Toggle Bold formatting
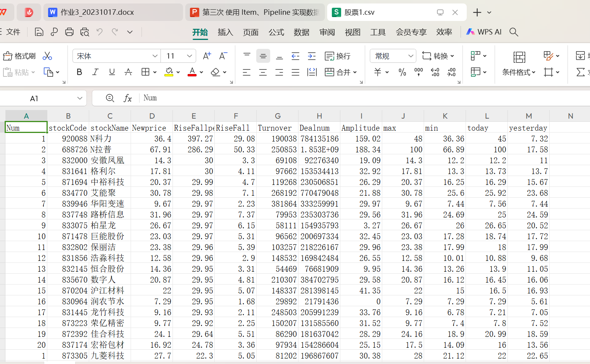 tap(79, 72)
